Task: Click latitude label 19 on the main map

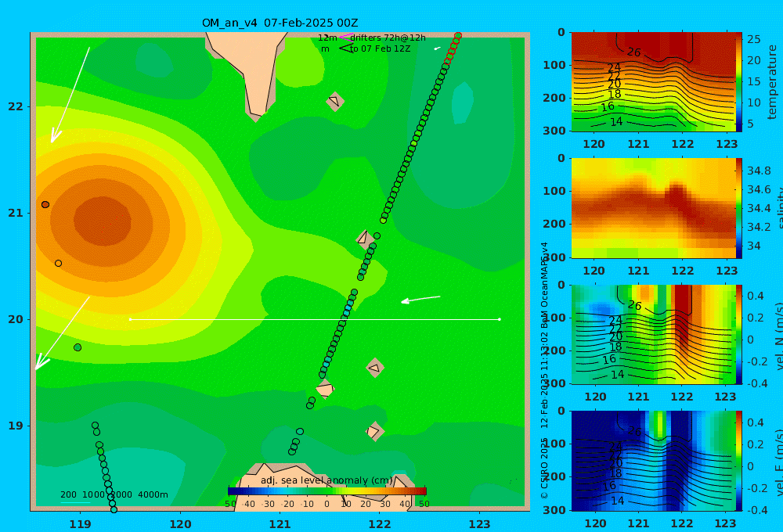Action: [16, 426]
